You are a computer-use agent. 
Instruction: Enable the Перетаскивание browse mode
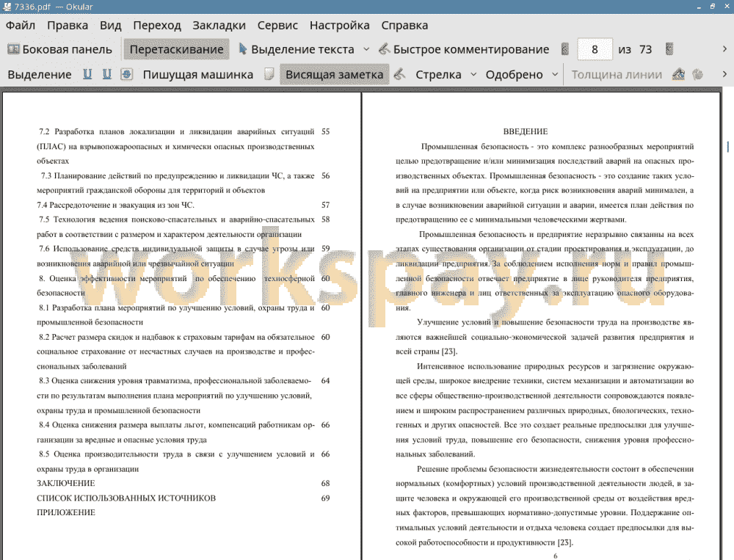coord(176,49)
